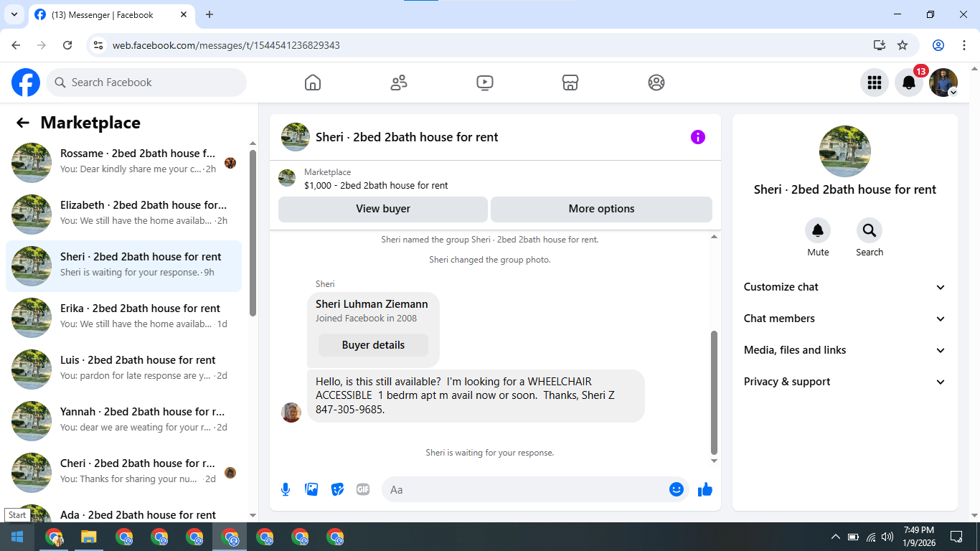This screenshot has height=551, width=980.
Task: Open the tab search dropdown arrow
Action: [14, 14]
